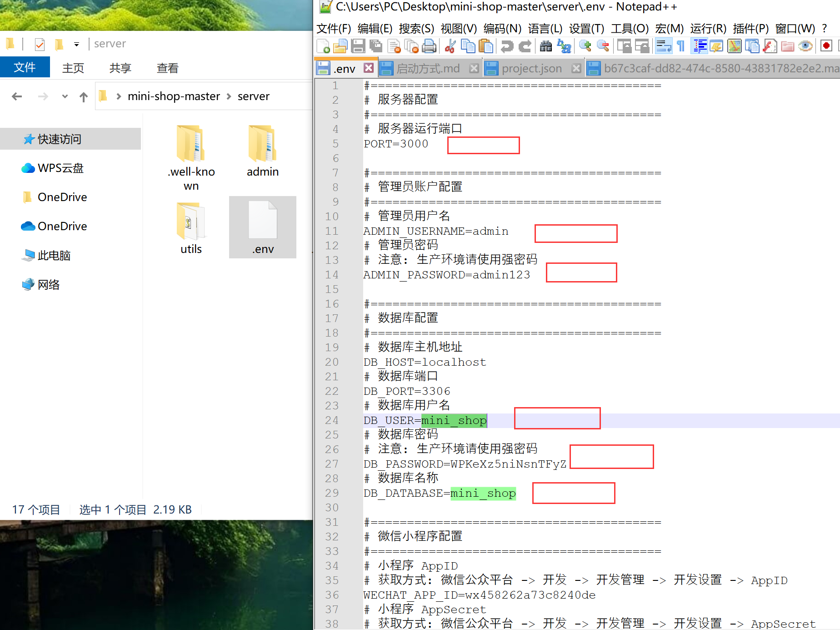Open the Document Map icon
The image size is (840, 630).
734,46
